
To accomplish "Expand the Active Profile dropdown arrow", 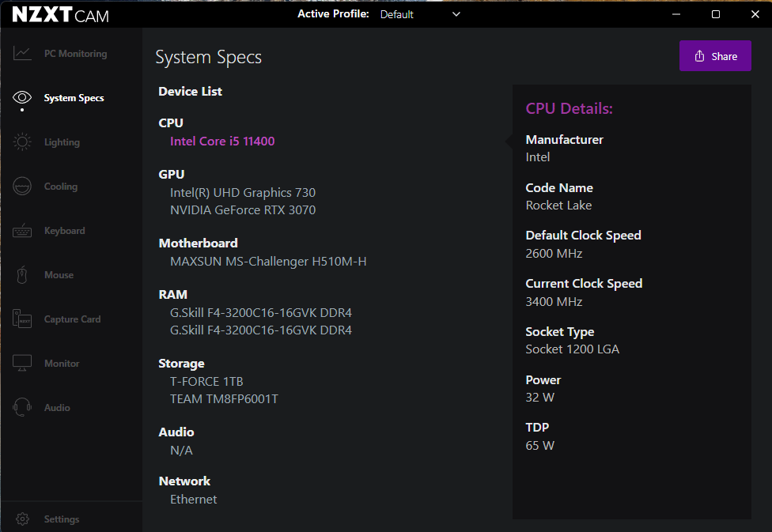I will click(456, 14).
